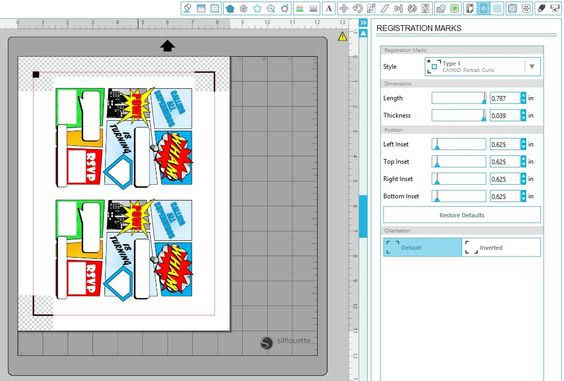564x381 pixels.
Task: Open the Trace icon
Action: pos(470,8)
